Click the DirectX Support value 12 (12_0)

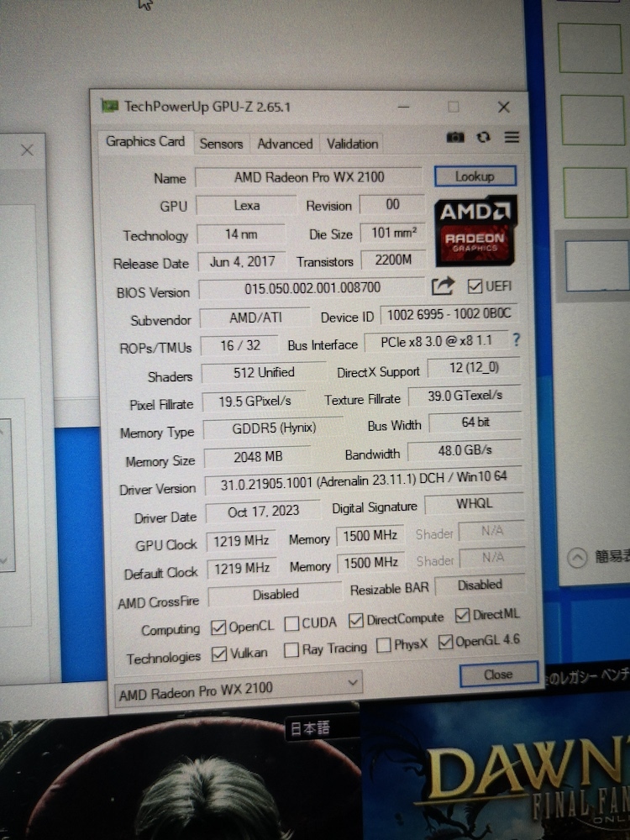point(474,368)
